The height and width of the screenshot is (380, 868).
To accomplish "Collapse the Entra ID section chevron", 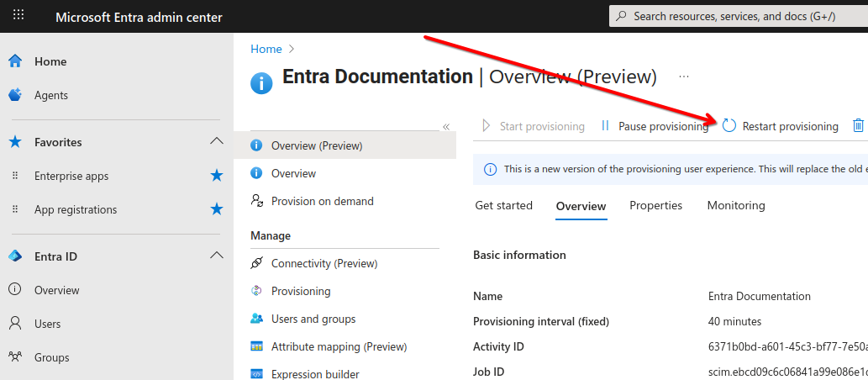I will [217, 256].
